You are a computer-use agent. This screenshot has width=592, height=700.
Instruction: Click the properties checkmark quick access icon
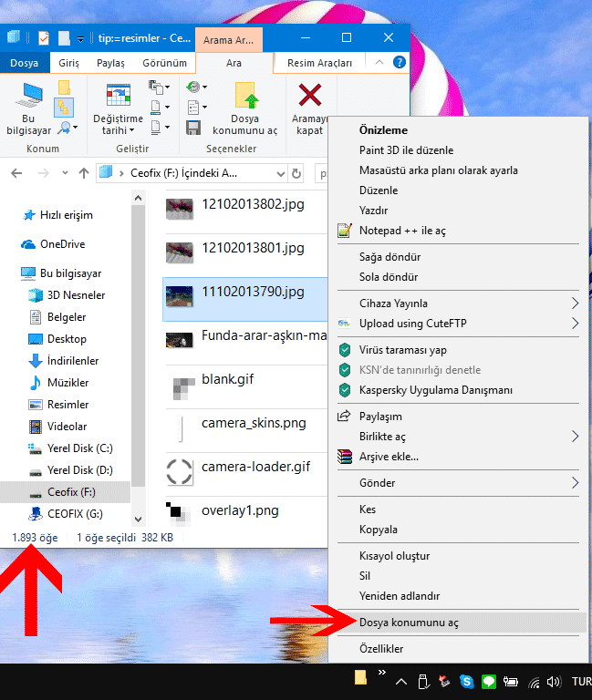pos(44,38)
